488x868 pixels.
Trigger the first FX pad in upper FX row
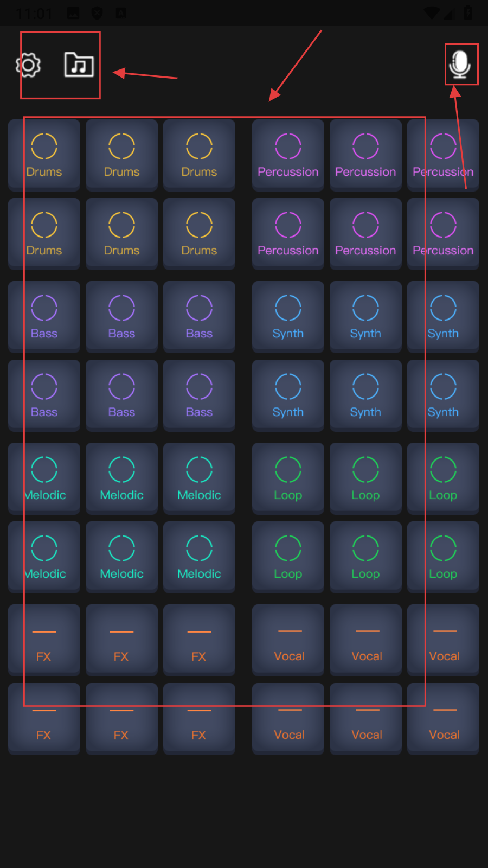44,640
